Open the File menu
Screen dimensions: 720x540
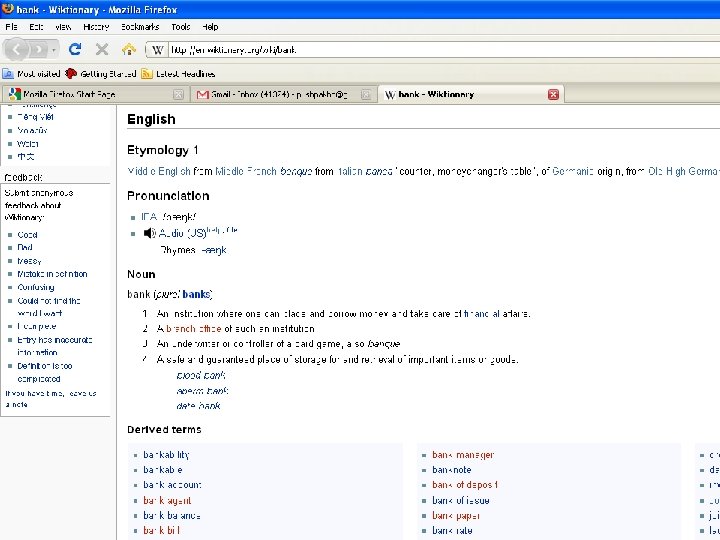(11, 27)
